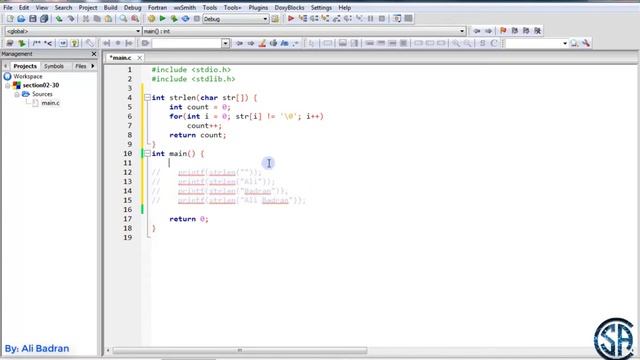This screenshot has width=640, height=360.
Task: Open the <global> scope dropdown
Action: coord(138,31)
